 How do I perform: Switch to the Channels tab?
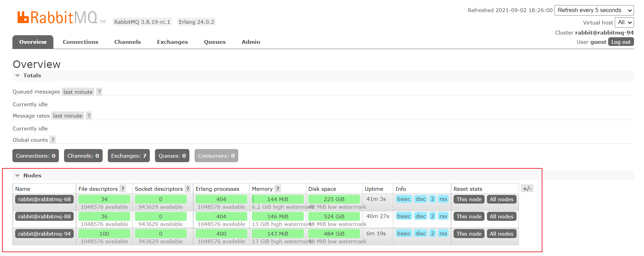coord(127,42)
